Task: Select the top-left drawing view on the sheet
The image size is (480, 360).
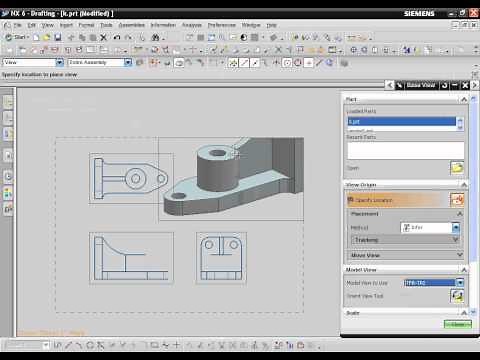Action: point(131,178)
